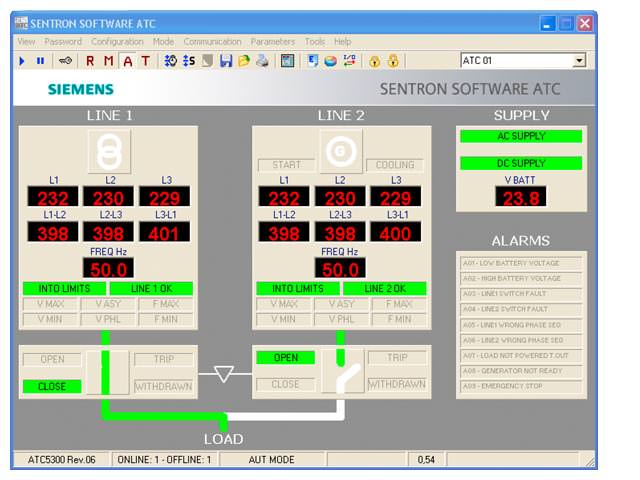
Task: Open the Communication menu
Action: [x=212, y=42]
